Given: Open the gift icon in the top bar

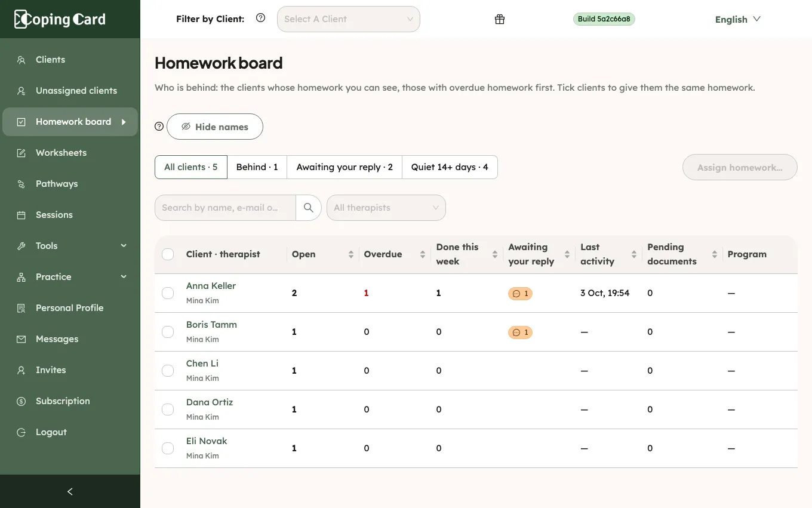Looking at the screenshot, I should 500,19.
